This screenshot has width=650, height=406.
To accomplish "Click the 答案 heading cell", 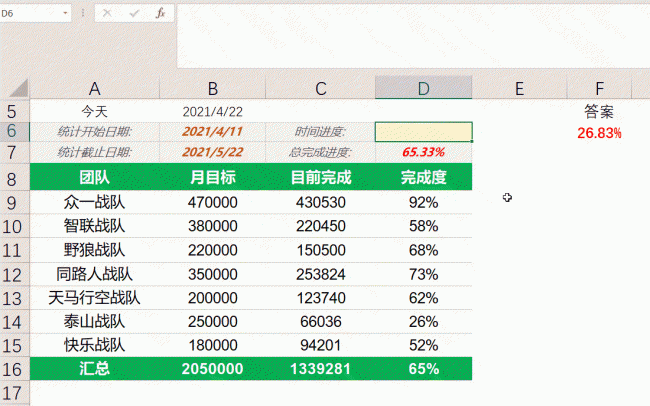I will click(x=599, y=111).
